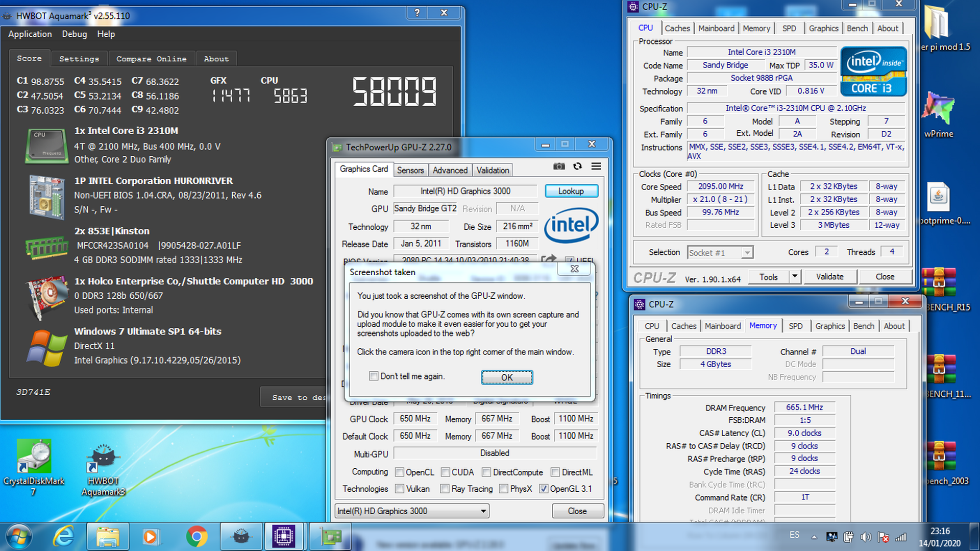Open the Windows Start menu
The height and width of the screenshot is (551, 980).
(x=19, y=537)
